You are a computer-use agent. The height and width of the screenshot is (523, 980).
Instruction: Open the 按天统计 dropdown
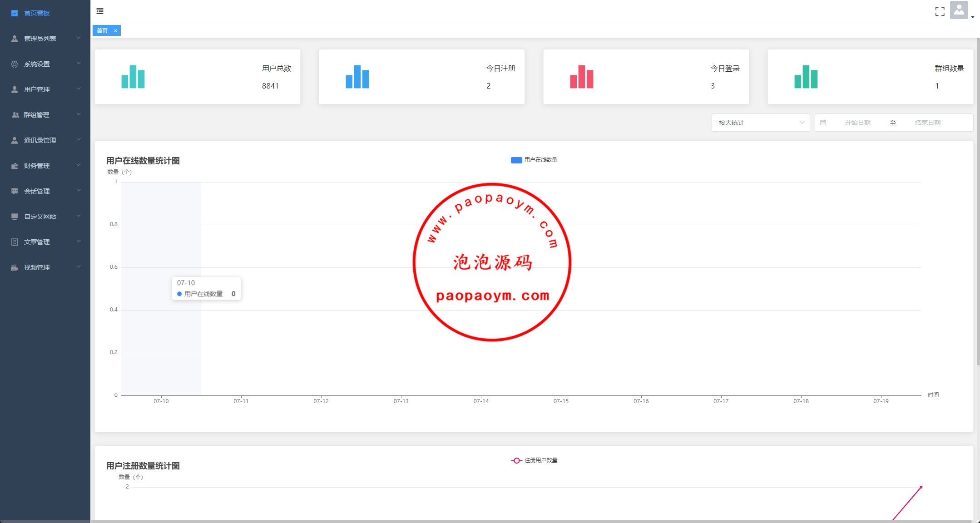(x=761, y=123)
